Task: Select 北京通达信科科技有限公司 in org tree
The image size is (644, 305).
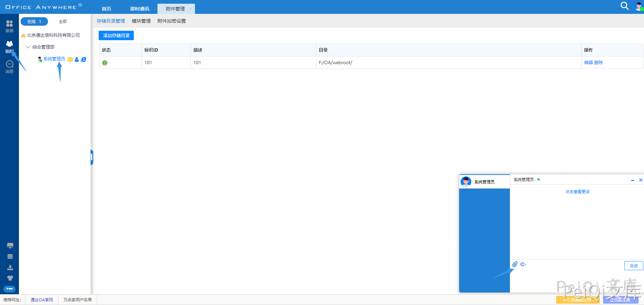Action: [x=53, y=35]
